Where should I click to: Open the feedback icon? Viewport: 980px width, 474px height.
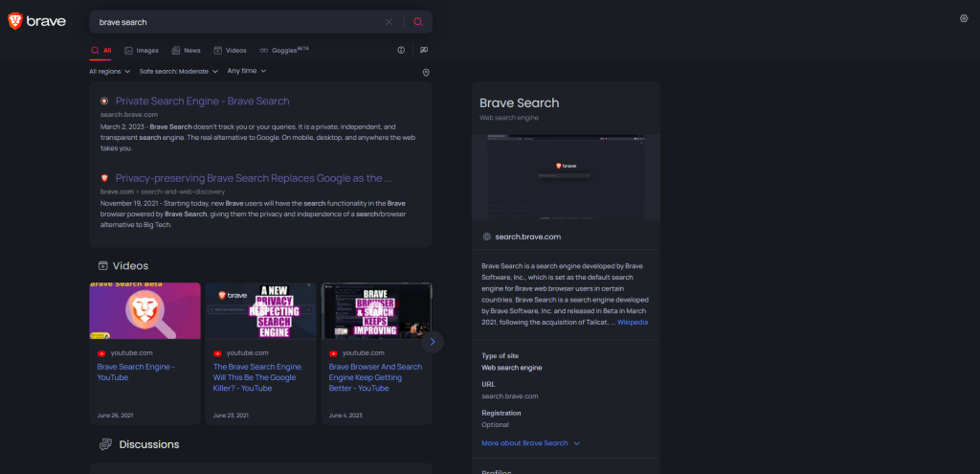point(424,50)
